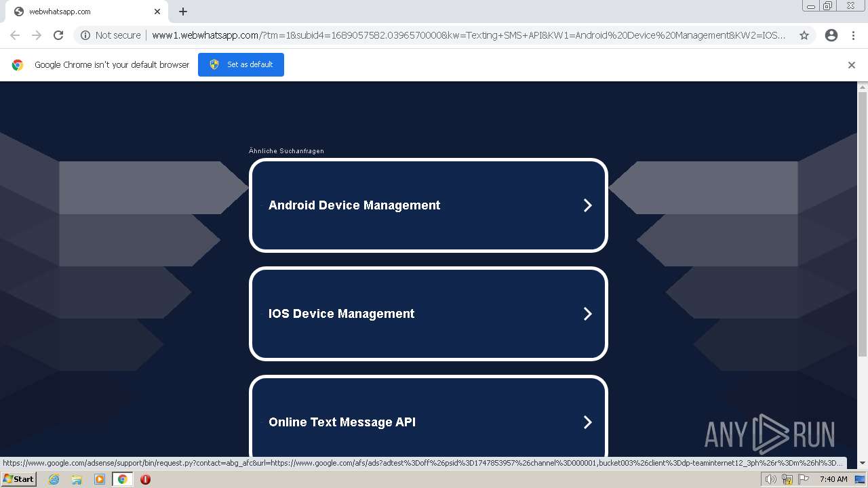This screenshot has height=488, width=868.
Task: Select the Chrome taskbar button
Action: (122, 479)
